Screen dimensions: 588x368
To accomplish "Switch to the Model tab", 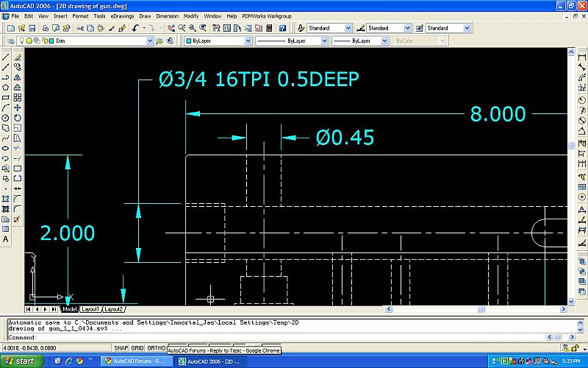I will pyautogui.click(x=69, y=309).
